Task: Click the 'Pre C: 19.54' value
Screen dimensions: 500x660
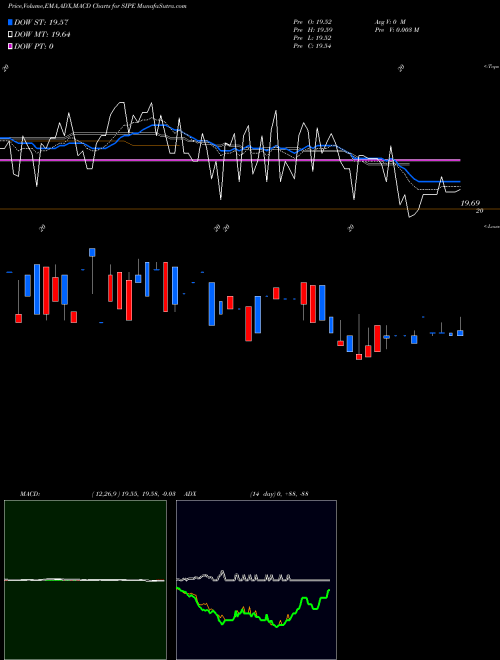Action: click(x=313, y=46)
